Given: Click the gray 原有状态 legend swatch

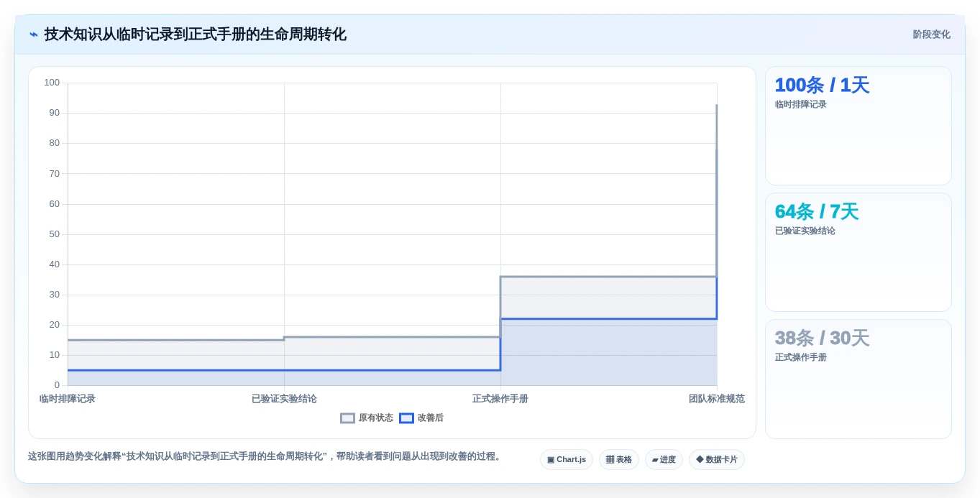Looking at the screenshot, I should click(x=347, y=418).
